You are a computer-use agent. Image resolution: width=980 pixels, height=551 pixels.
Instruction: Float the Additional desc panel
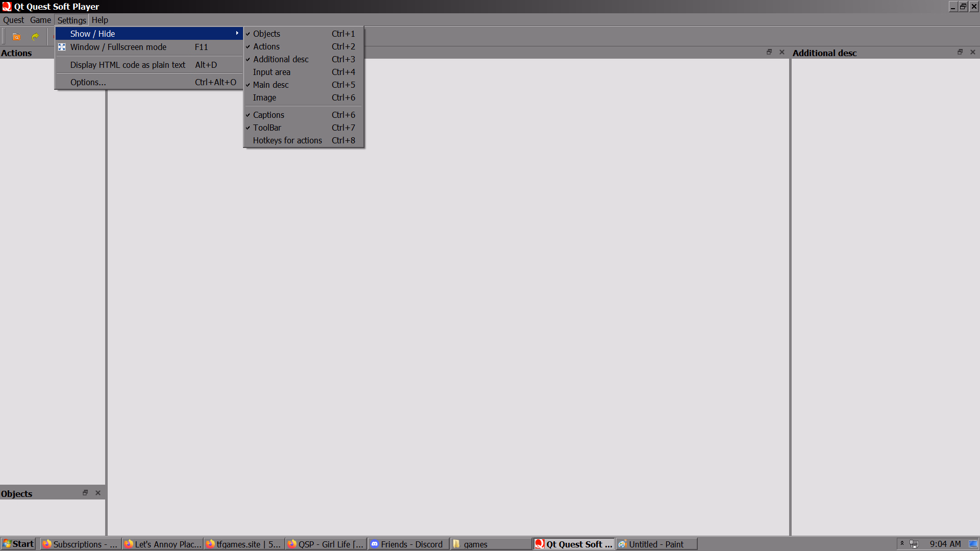960,52
